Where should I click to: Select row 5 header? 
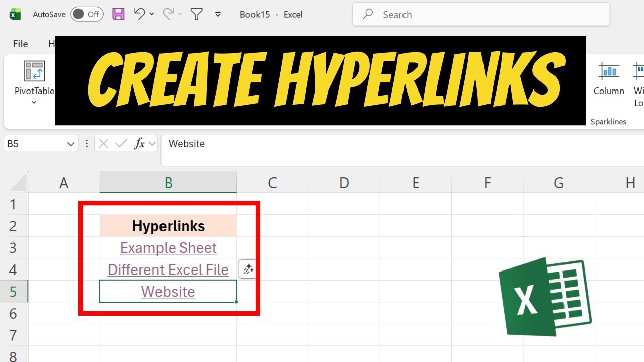[x=14, y=292]
